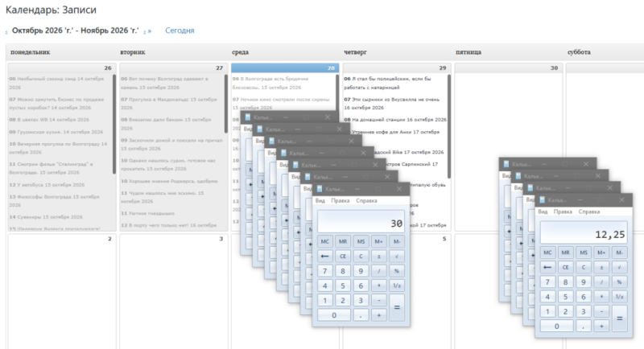Open entry 'У автобуса 15 октября 2026'

click(x=49, y=184)
